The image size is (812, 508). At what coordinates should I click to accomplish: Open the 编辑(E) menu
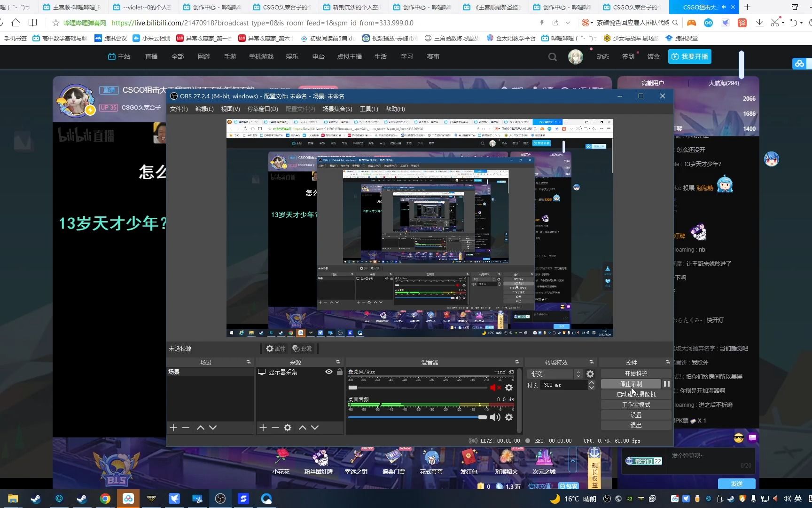[x=204, y=109]
